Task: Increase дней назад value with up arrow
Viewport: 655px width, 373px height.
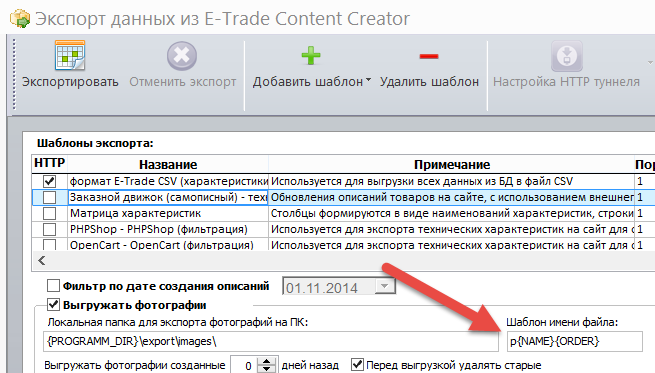Action: 267,361
